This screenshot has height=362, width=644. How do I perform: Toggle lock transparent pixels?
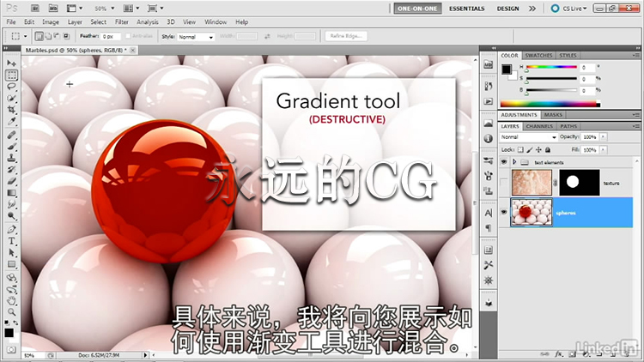tap(520, 150)
